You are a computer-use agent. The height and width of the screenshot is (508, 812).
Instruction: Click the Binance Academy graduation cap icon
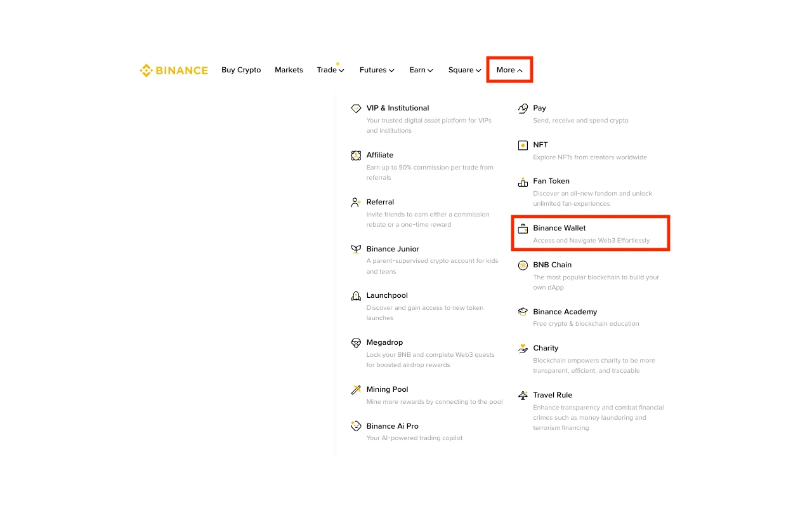[523, 312]
